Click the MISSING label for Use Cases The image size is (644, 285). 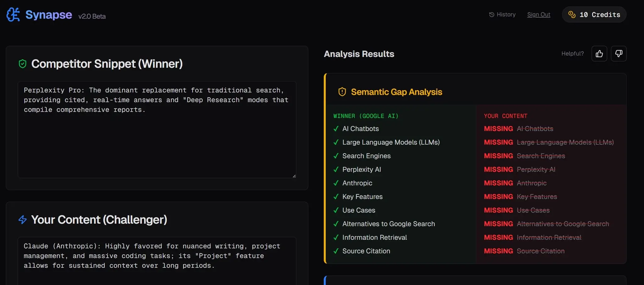coord(498,210)
